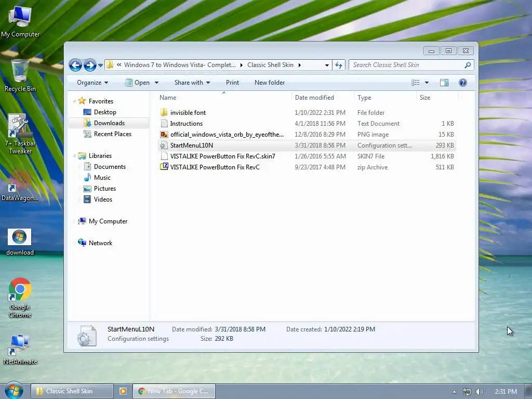The width and height of the screenshot is (532, 399).
Task: Click Classic Shell Skin breadcrumb segment
Action: click(x=270, y=65)
